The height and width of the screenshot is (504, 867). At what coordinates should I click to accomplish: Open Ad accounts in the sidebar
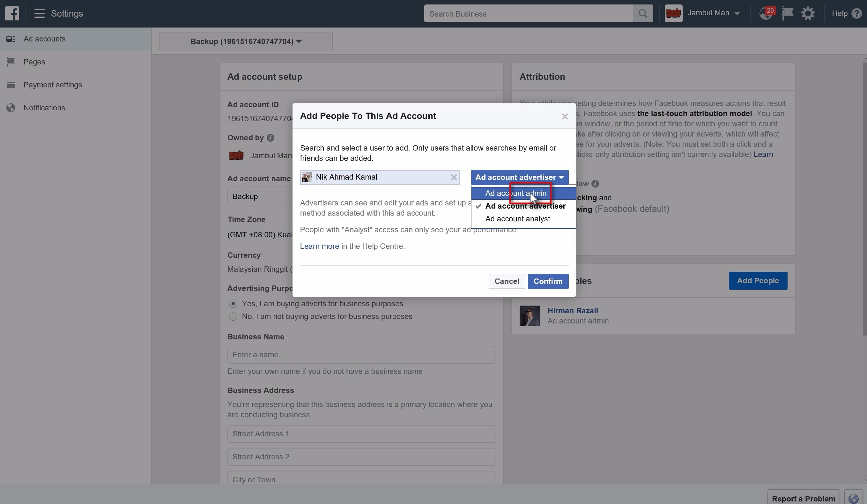75,39
